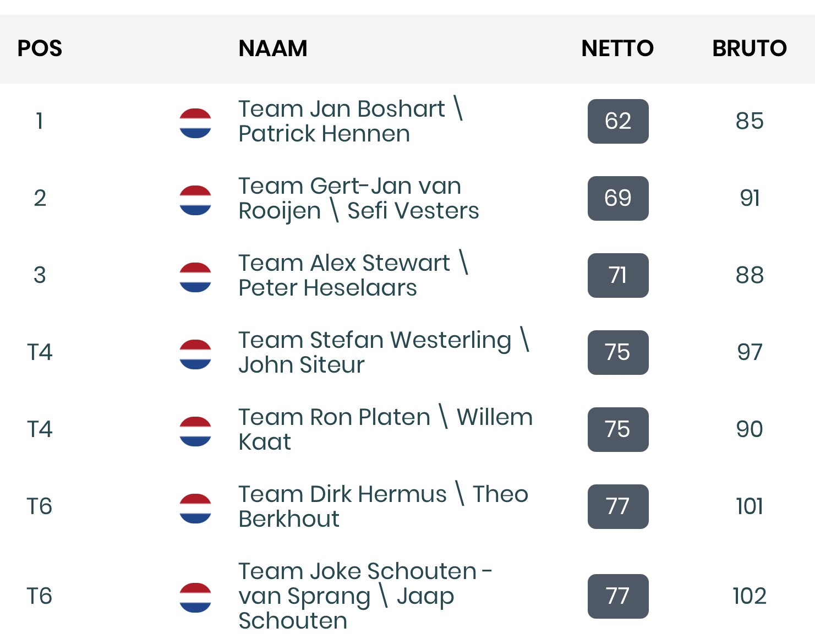Image resolution: width=815 pixels, height=644 pixels.
Task: Click bruto score 102 in last row
Action: 750,596
